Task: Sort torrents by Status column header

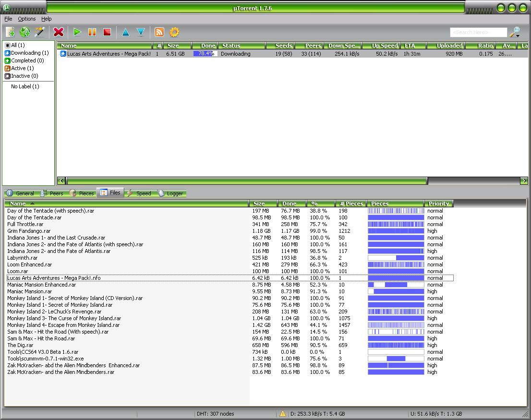Action: click(242, 45)
